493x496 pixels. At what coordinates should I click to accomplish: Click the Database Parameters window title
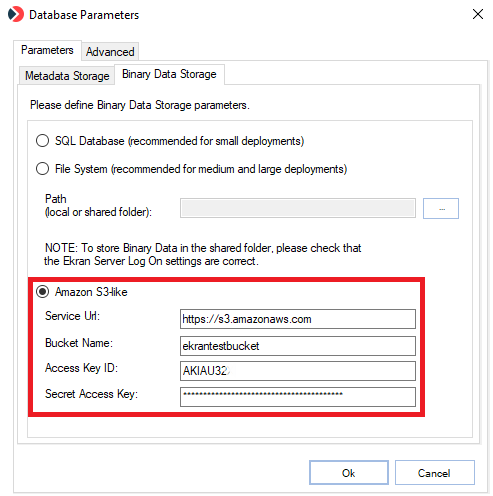pos(84,15)
